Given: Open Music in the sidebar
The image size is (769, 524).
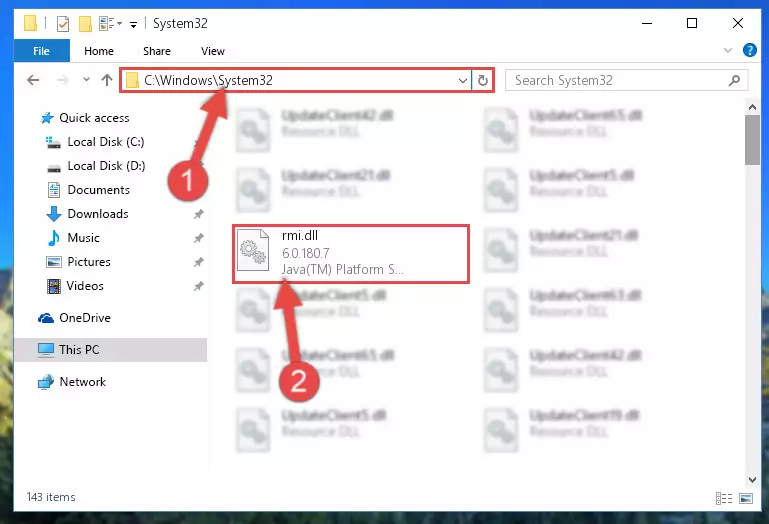Looking at the screenshot, I should click(x=83, y=238).
